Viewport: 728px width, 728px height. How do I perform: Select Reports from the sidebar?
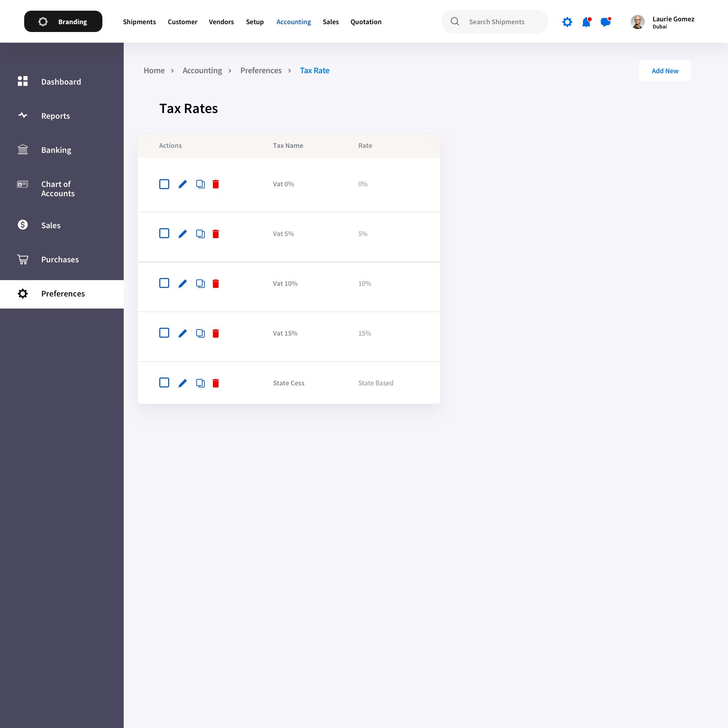click(x=55, y=116)
